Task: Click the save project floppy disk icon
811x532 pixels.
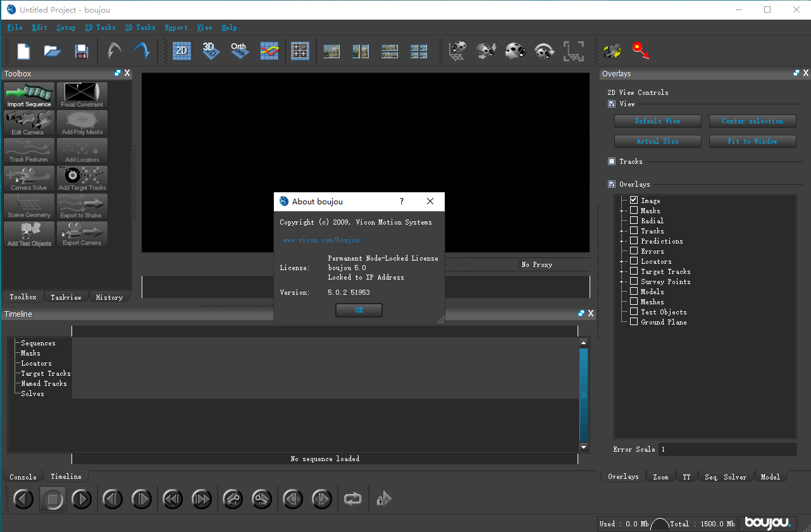Action: [81, 51]
